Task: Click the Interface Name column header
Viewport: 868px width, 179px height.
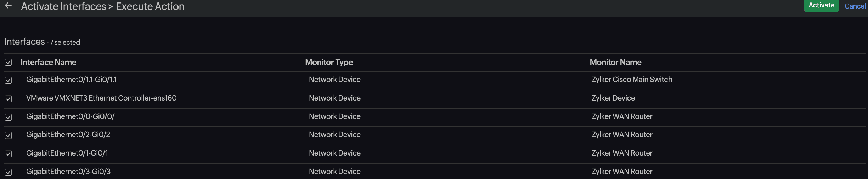Action: click(48, 63)
